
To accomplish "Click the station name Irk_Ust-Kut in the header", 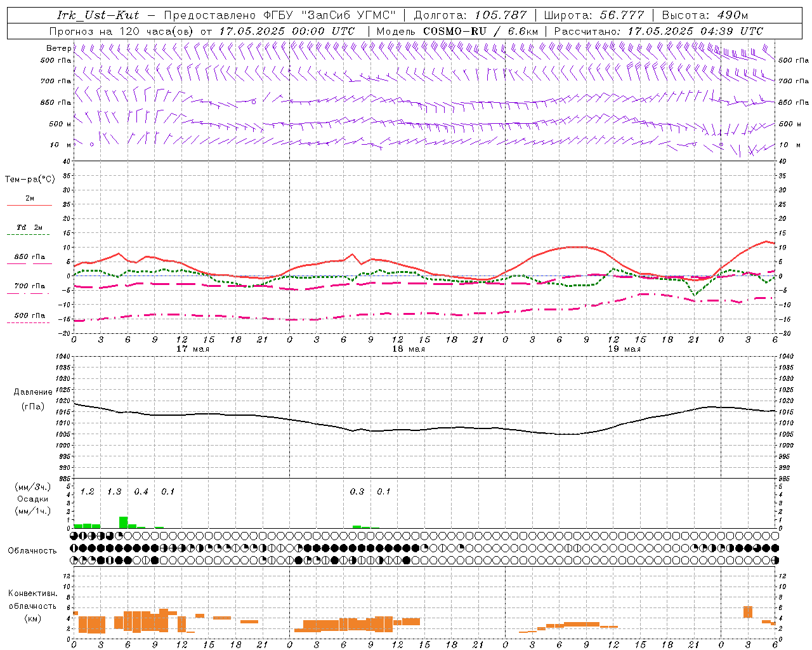I will pyautogui.click(x=98, y=15).
